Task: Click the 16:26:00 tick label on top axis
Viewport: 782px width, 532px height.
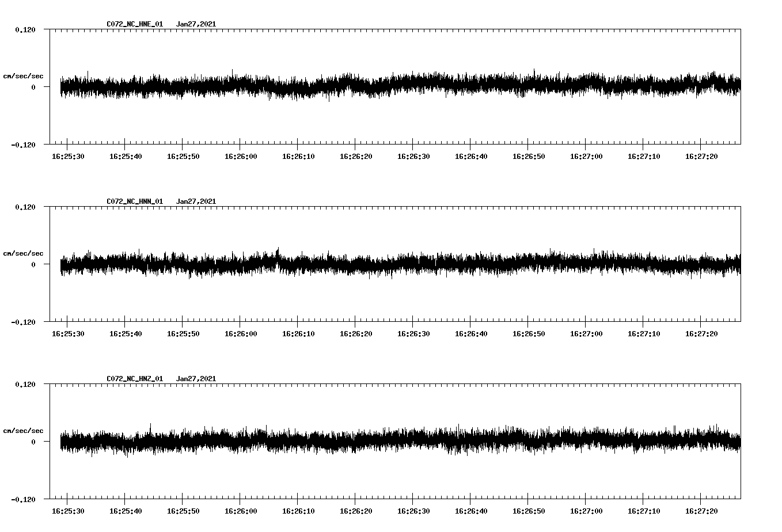Action: (242, 155)
